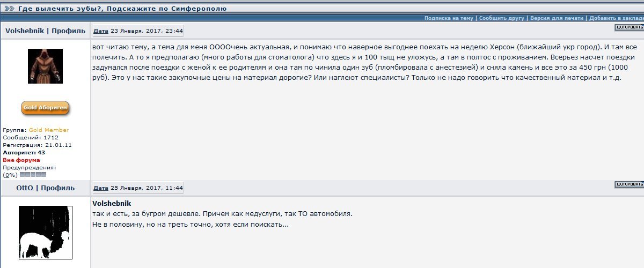Open 'Версия для печати' link

coord(556,18)
